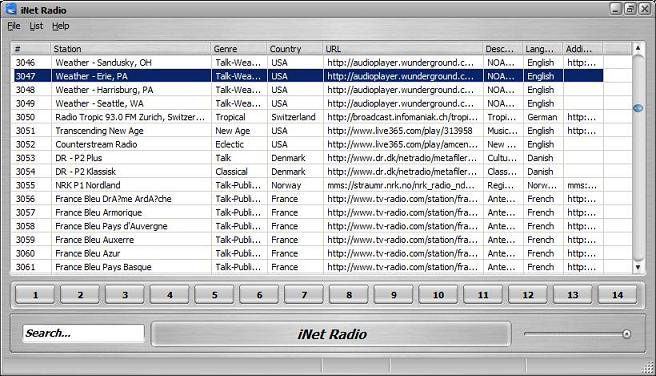Click the station list scrollbar thumb

click(x=638, y=108)
